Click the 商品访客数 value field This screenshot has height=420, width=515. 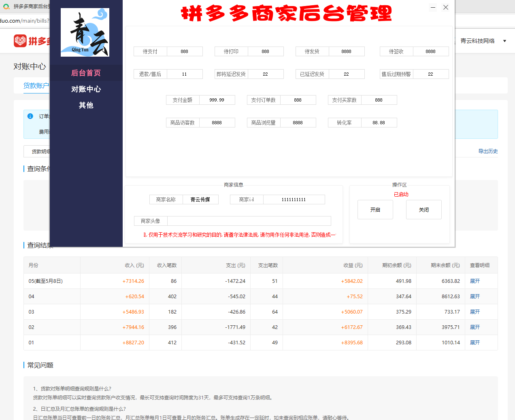(217, 123)
